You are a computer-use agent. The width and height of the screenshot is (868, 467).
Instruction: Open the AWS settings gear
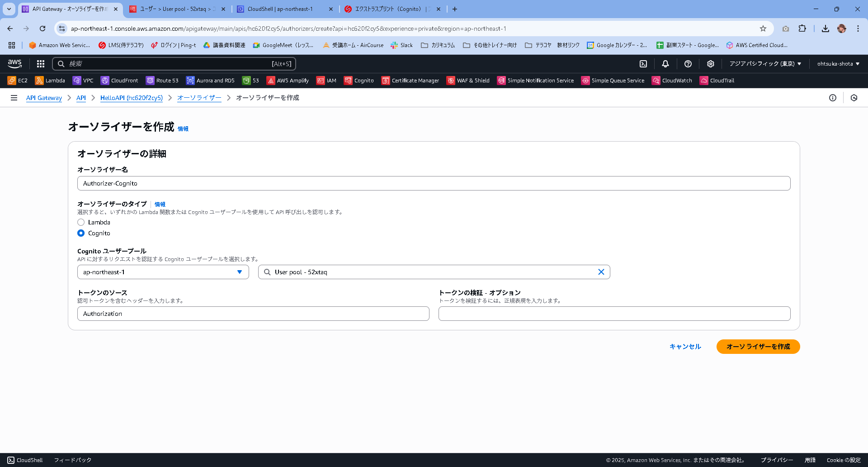click(710, 63)
